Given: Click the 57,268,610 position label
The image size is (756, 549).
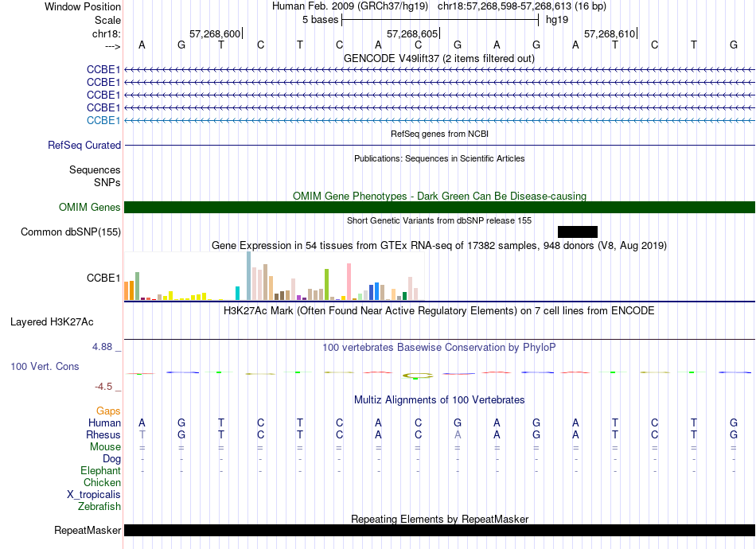Looking at the screenshot, I should coord(610,33).
